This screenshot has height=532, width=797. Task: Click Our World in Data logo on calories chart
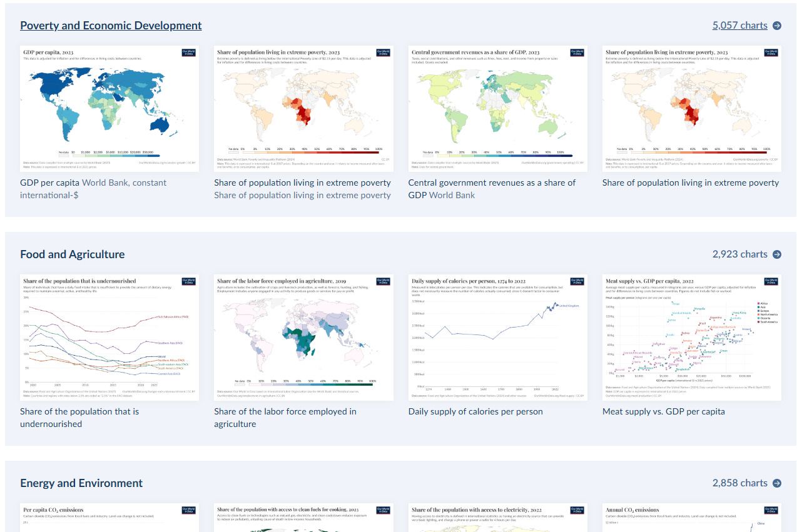point(577,281)
